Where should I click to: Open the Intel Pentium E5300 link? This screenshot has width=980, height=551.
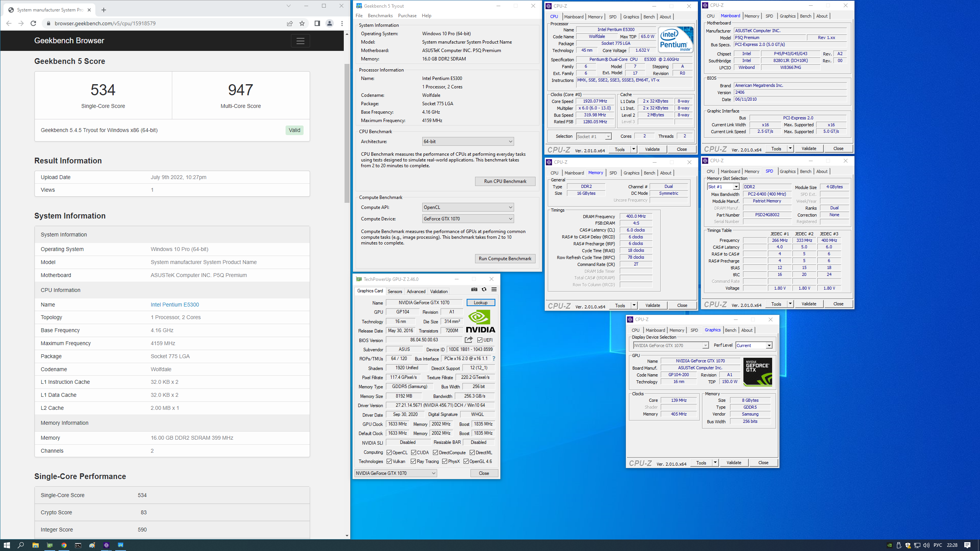[x=175, y=305]
